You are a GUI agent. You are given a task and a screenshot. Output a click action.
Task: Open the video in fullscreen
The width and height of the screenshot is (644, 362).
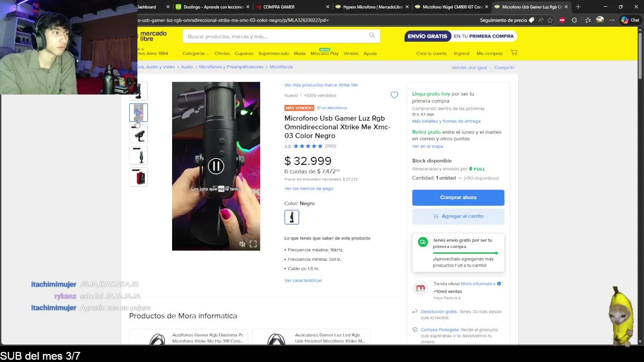tap(253, 244)
